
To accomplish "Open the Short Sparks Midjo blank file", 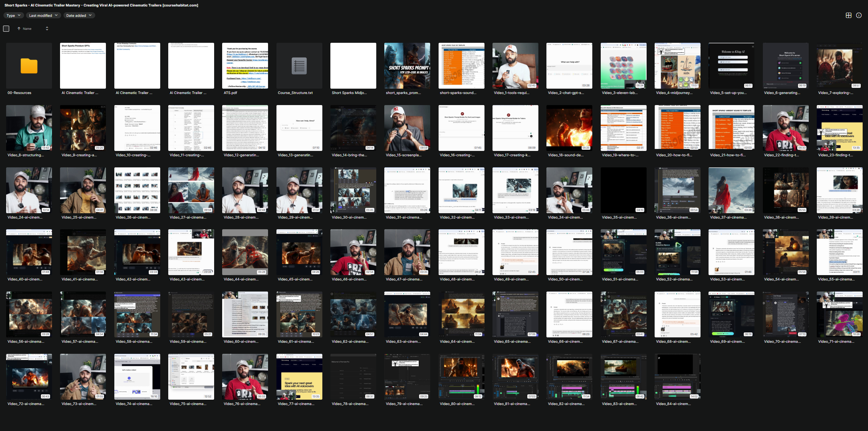I will pyautogui.click(x=353, y=66).
